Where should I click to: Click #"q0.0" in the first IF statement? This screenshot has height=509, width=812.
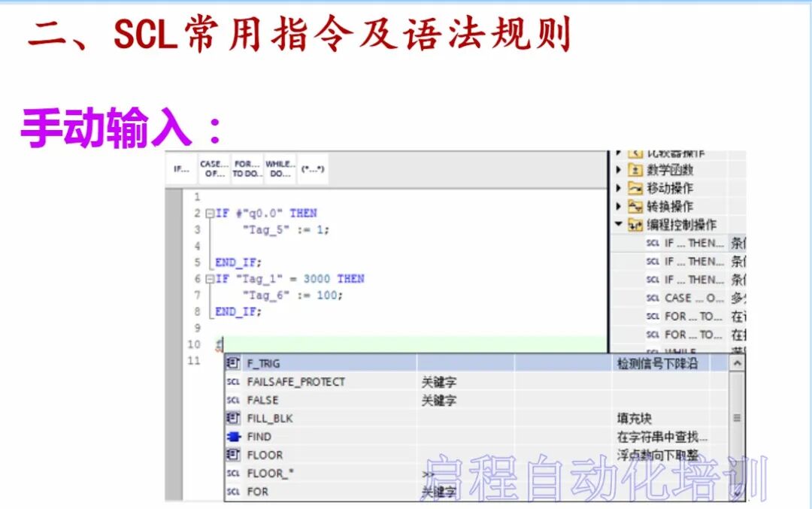(259, 214)
